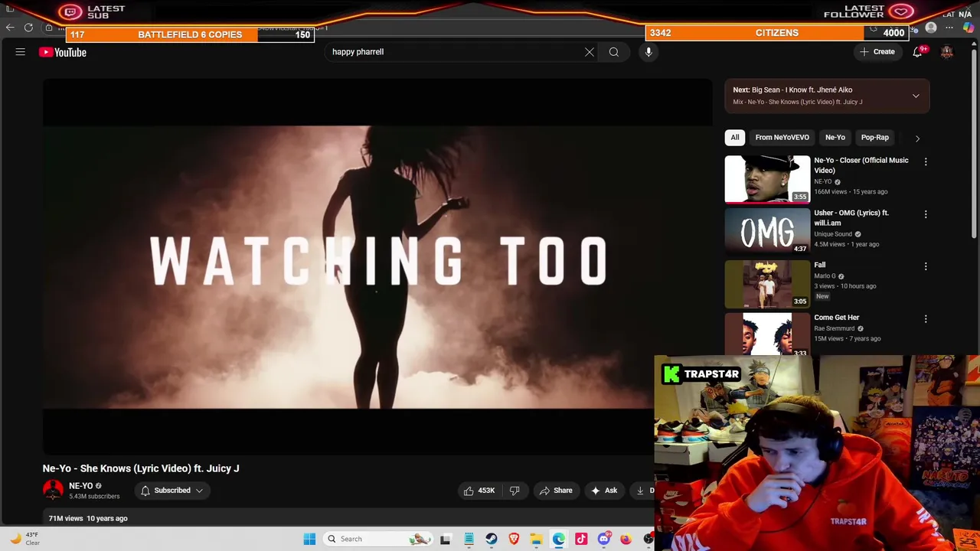The width and height of the screenshot is (980, 551).
Task: Open the Subscribed notification dropdown
Action: (171, 491)
